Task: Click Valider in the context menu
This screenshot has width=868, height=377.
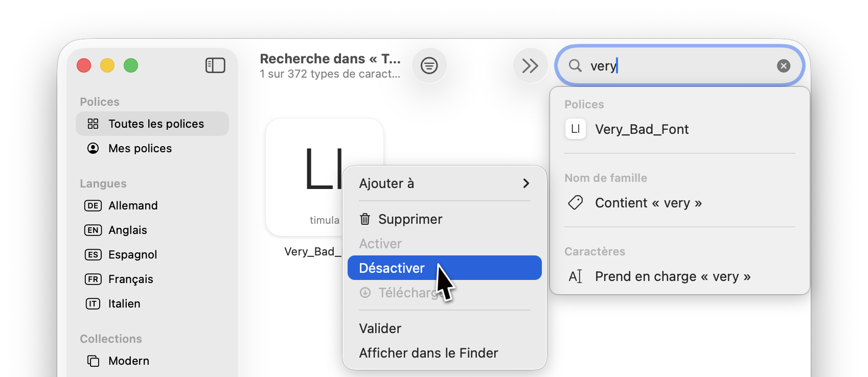Action: click(x=379, y=328)
